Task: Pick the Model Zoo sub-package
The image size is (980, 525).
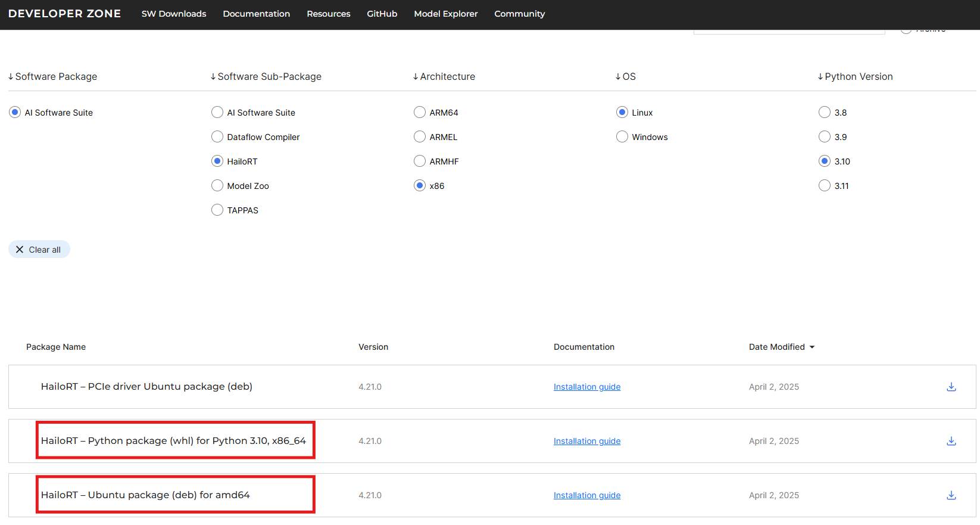Action: [x=217, y=186]
